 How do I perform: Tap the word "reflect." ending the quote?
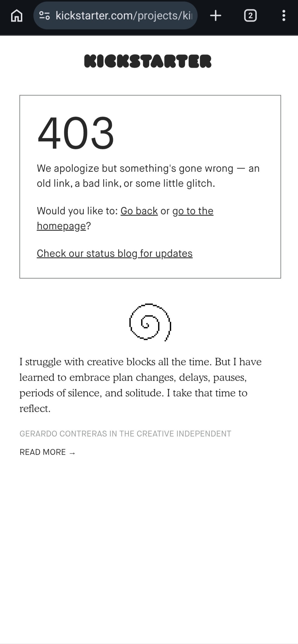pos(35,408)
